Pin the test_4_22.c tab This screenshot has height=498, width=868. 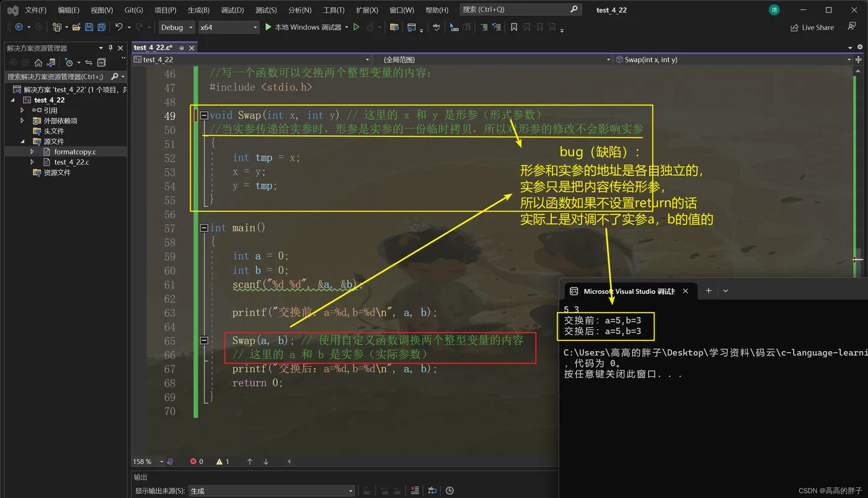point(182,48)
